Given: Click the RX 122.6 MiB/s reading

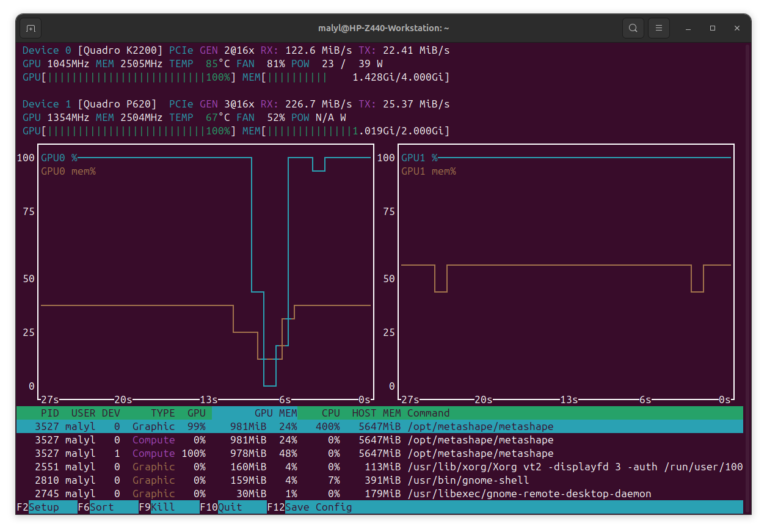Looking at the screenshot, I should point(307,50).
